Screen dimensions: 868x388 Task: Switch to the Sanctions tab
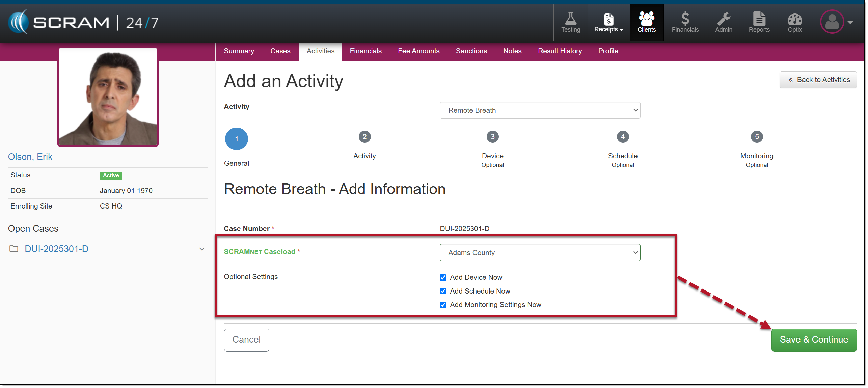click(471, 51)
